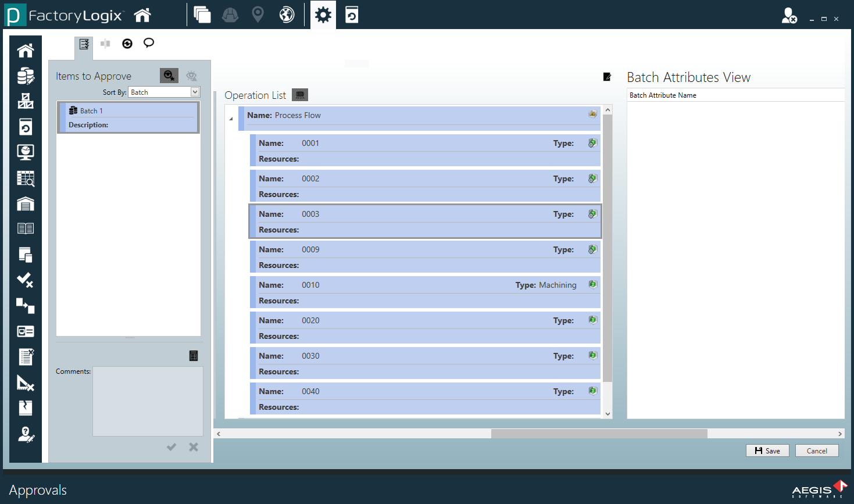
Task: Toggle the dark eye-star filter icon
Action: [x=169, y=76]
